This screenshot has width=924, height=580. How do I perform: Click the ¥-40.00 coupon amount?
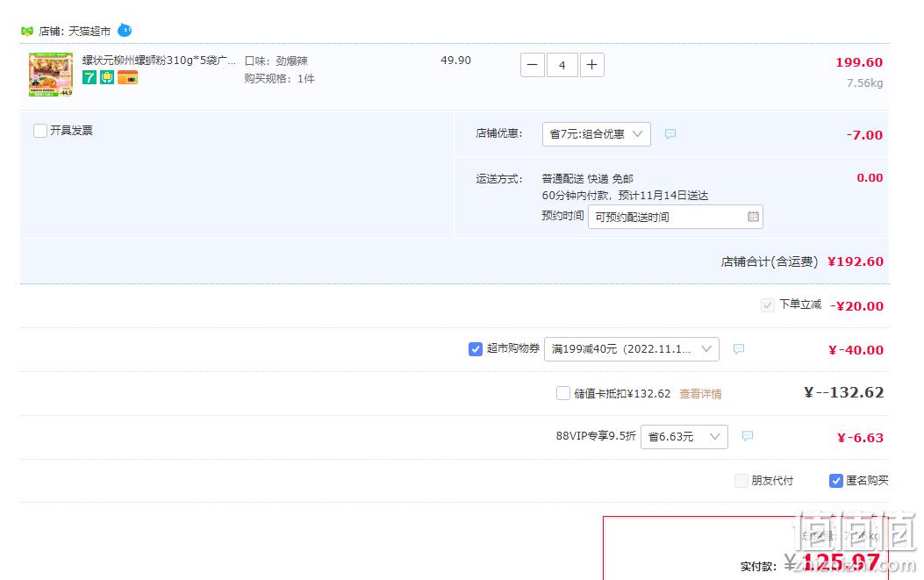[856, 349]
